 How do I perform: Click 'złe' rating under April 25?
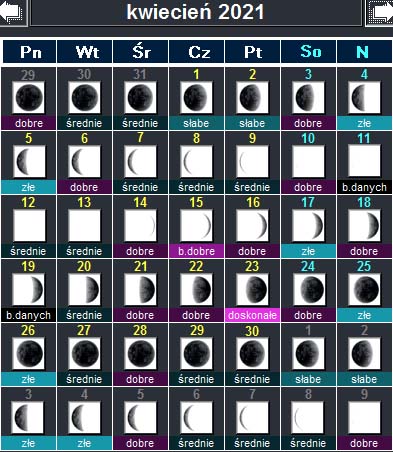pyautogui.click(x=364, y=315)
